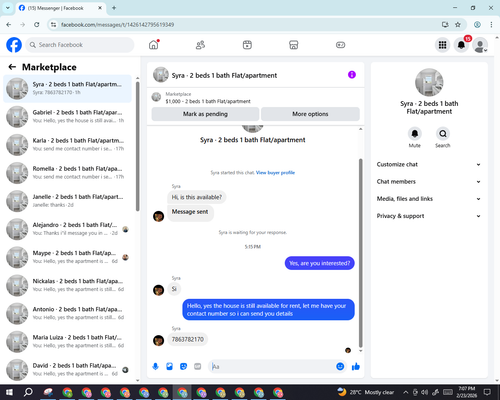Image resolution: width=500 pixels, height=400 pixels.
Task: Expand Chat members section
Action: click(429, 182)
